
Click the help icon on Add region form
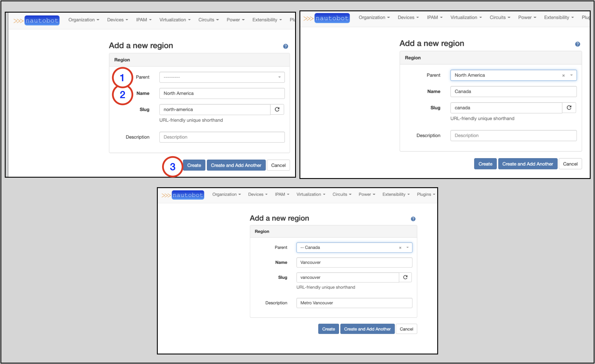(x=286, y=45)
